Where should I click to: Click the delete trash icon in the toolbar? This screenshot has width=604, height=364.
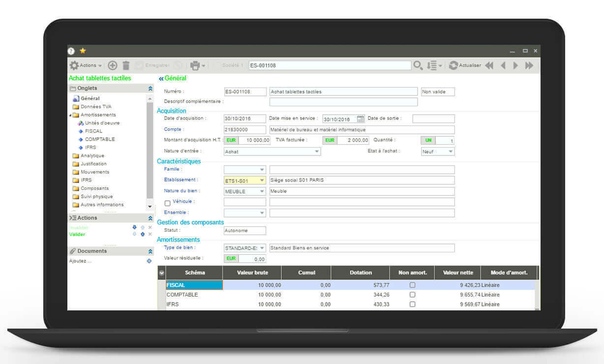tap(126, 65)
